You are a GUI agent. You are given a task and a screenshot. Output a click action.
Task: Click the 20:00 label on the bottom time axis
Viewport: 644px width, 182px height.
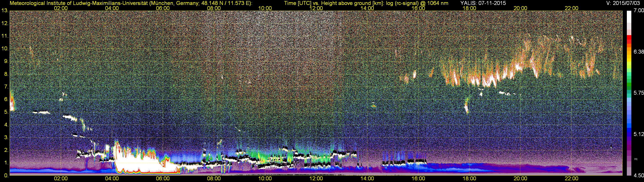tap(521, 179)
